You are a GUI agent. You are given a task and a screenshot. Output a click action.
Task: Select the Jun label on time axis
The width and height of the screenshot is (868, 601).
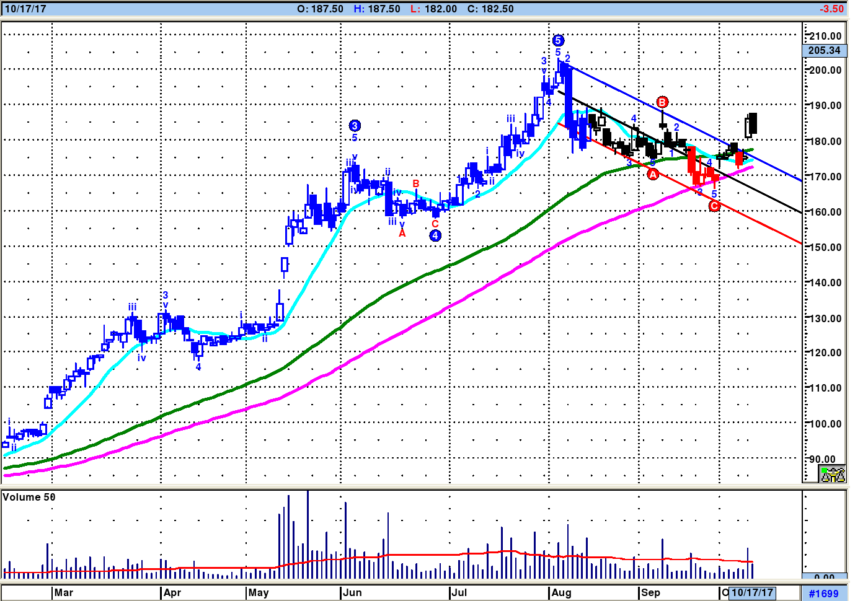pyautogui.click(x=352, y=592)
